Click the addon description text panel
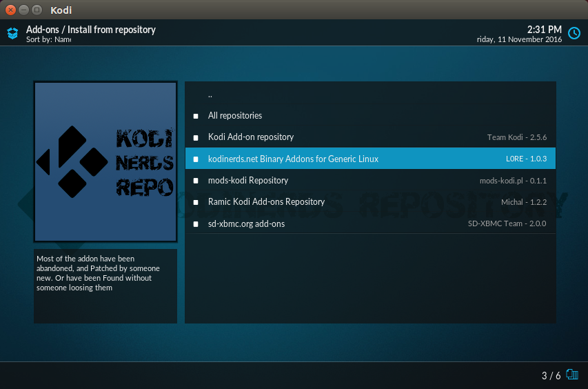 click(x=105, y=286)
